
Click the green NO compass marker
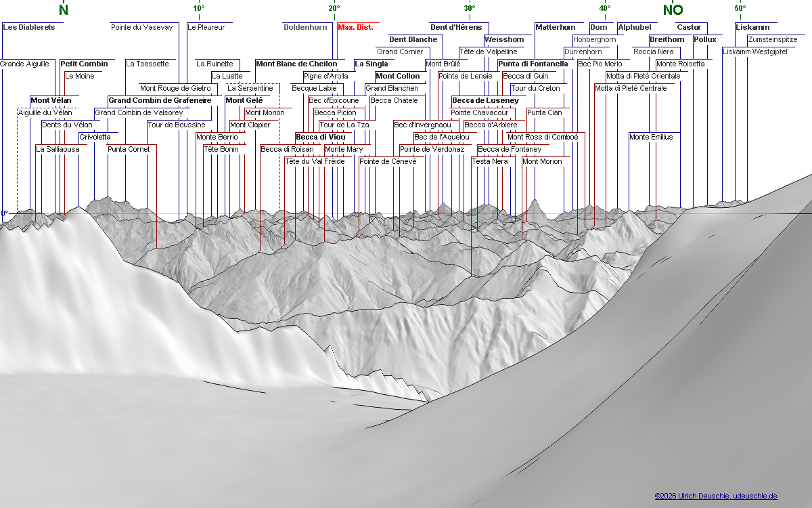673,9
